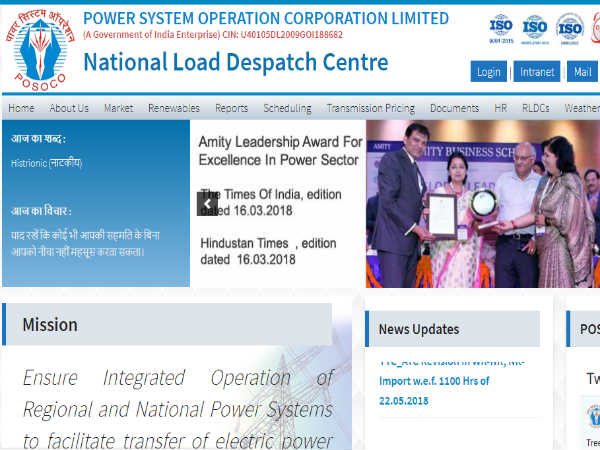This screenshot has height=450, width=600.
Task: Go to Home in navigation bar
Action: tap(21, 108)
